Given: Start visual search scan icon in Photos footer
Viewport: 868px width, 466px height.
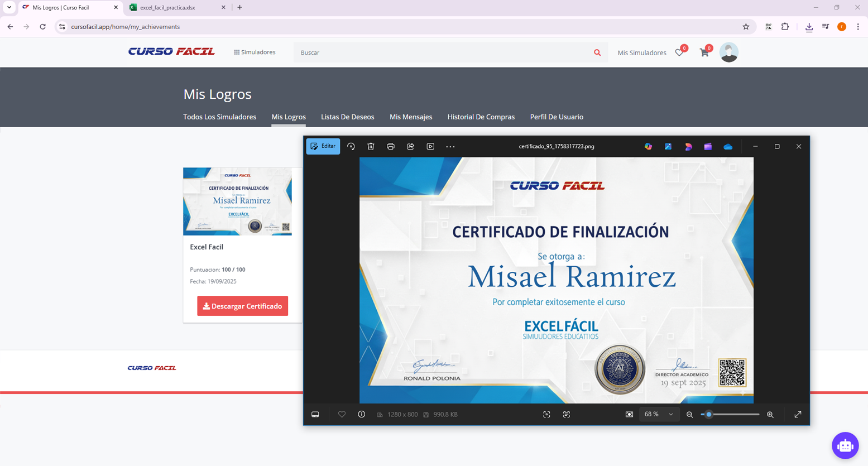Looking at the screenshot, I should pyautogui.click(x=546, y=415).
